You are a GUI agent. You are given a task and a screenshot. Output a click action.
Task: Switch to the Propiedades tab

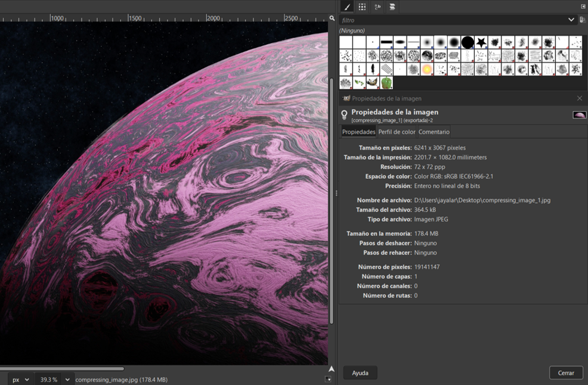pos(358,132)
